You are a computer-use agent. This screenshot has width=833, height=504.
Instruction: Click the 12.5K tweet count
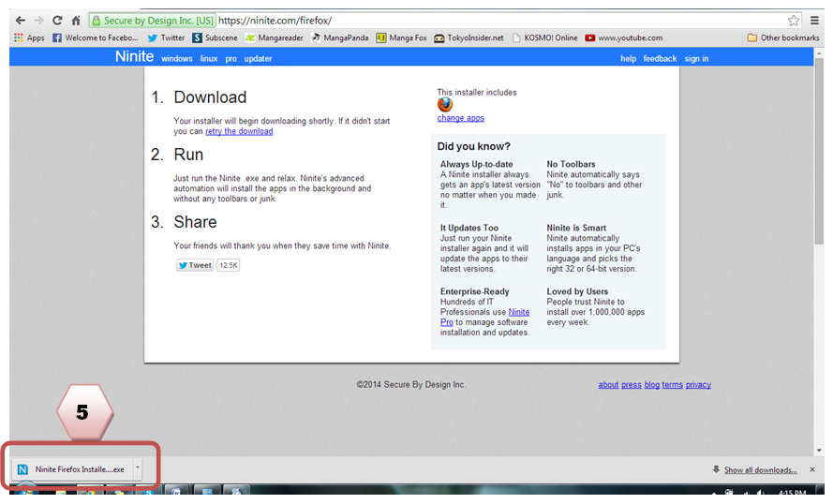pos(229,265)
